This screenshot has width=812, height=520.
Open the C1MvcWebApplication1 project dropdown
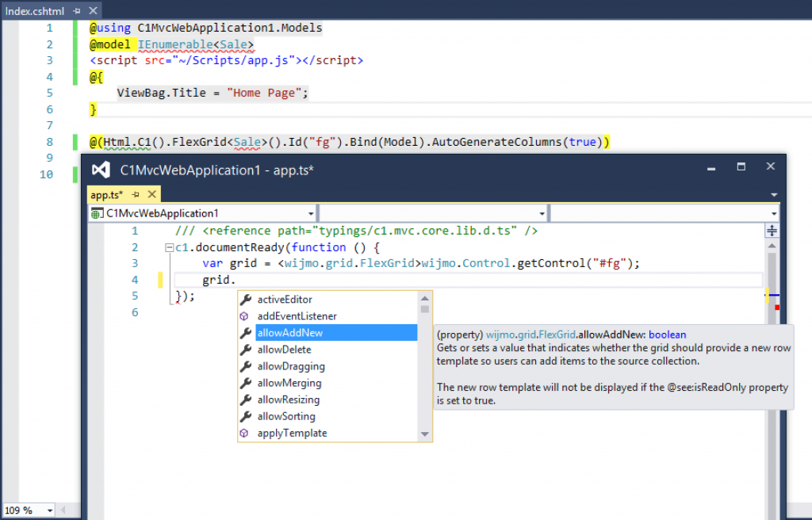(311, 213)
